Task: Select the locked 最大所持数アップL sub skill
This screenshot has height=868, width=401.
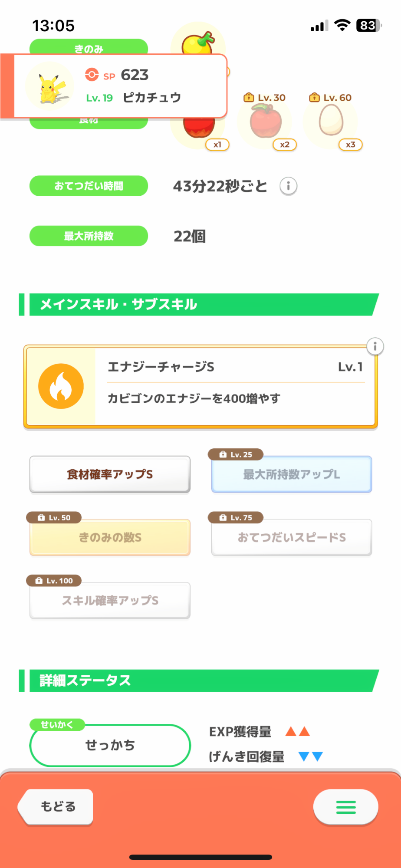Action: [x=291, y=474]
